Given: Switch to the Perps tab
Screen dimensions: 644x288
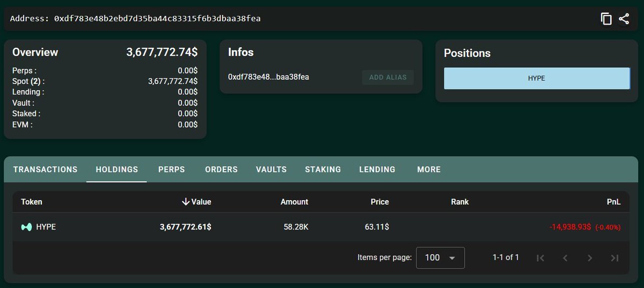Looking at the screenshot, I should coord(172,169).
